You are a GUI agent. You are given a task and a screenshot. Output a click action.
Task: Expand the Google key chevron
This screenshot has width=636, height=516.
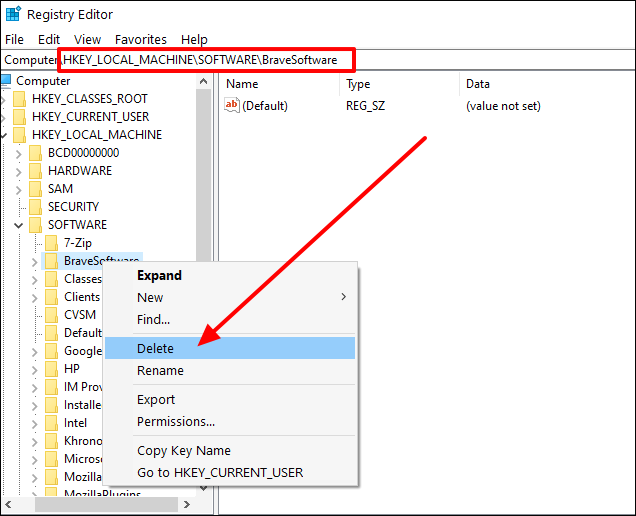tap(35, 352)
